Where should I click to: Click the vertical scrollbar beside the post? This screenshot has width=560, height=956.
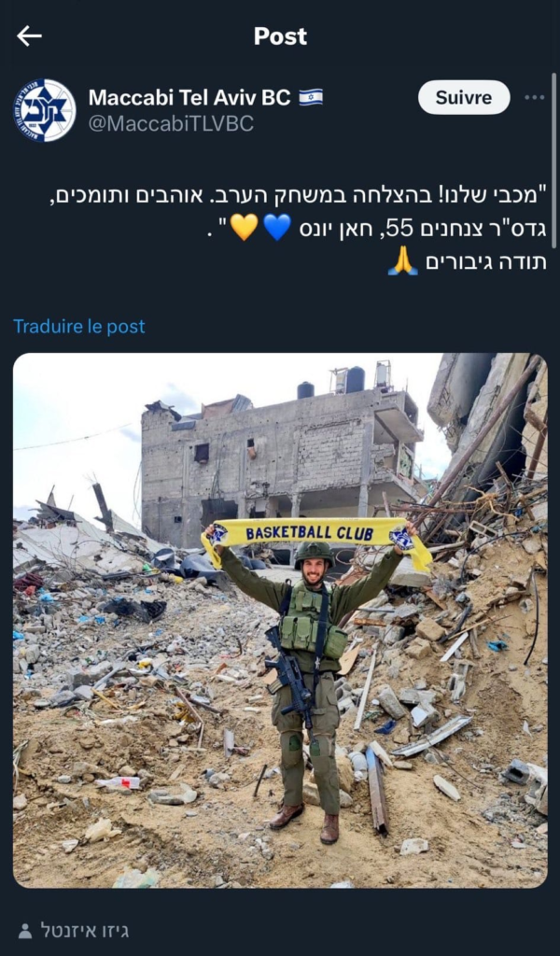553,162
